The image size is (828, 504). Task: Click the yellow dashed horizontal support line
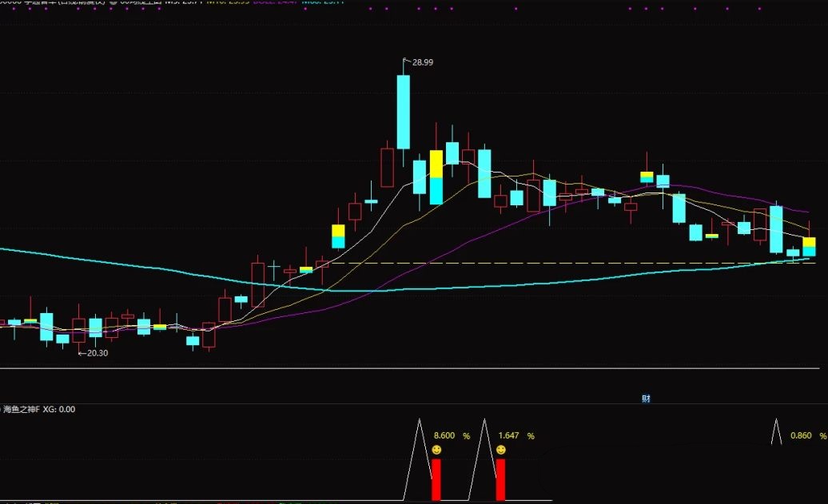click(x=559, y=263)
